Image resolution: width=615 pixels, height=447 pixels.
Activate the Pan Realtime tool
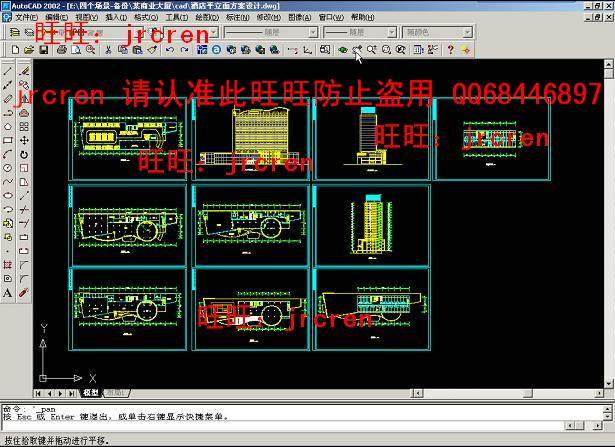tap(357, 50)
